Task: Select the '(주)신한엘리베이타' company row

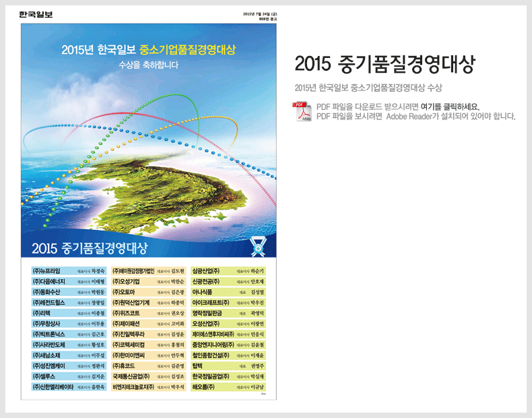Action: click(69, 387)
